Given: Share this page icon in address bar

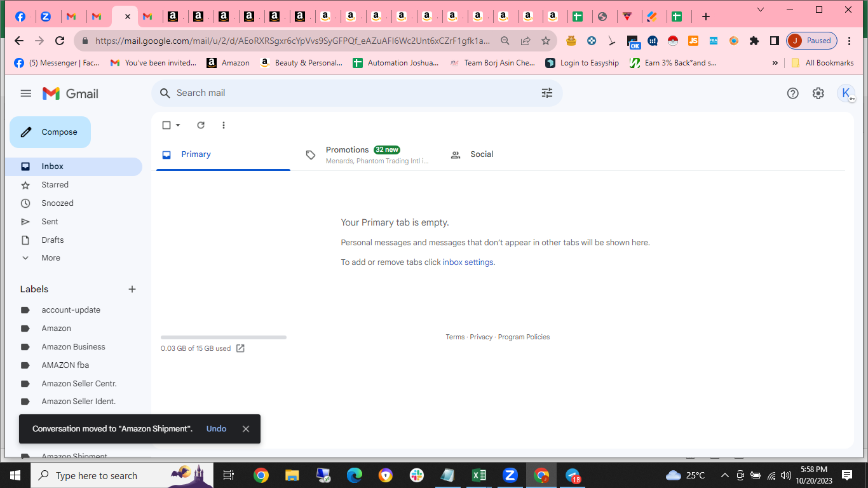Looking at the screenshot, I should [526, 41].
